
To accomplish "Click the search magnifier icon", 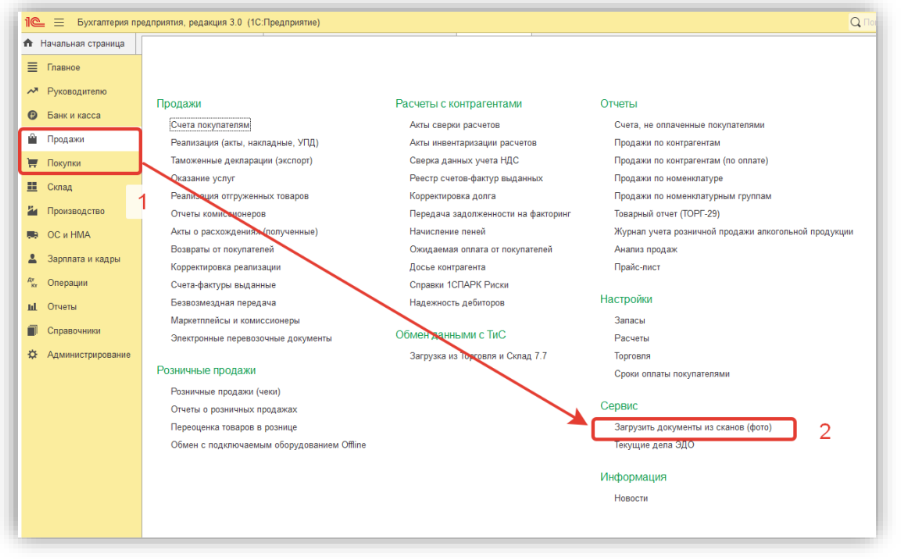I will (x=855, y=22).
